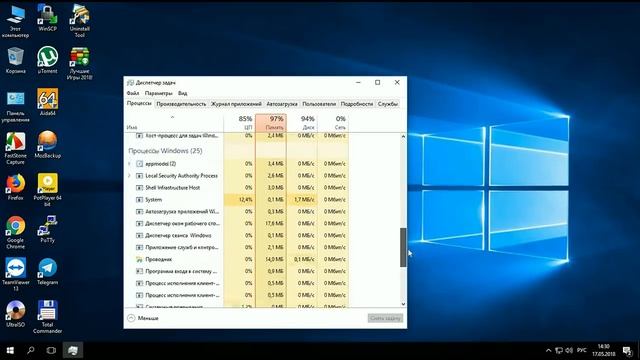The image size is (640, 360).
Task: Show hidden tray icons with the arrow
Action: pos(548,350)
